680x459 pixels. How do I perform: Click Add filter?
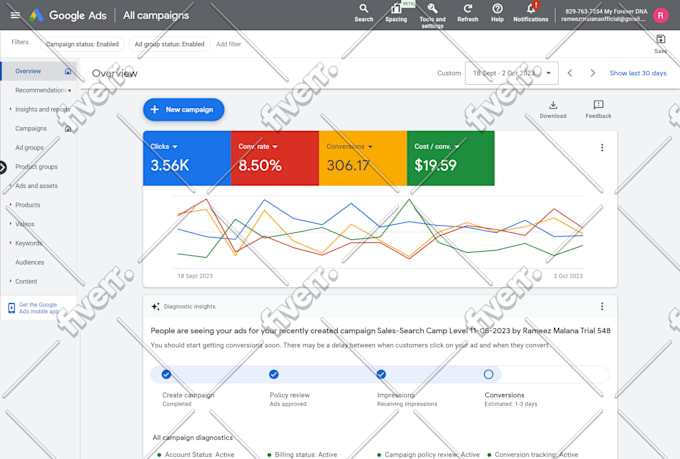coord(229,44)
